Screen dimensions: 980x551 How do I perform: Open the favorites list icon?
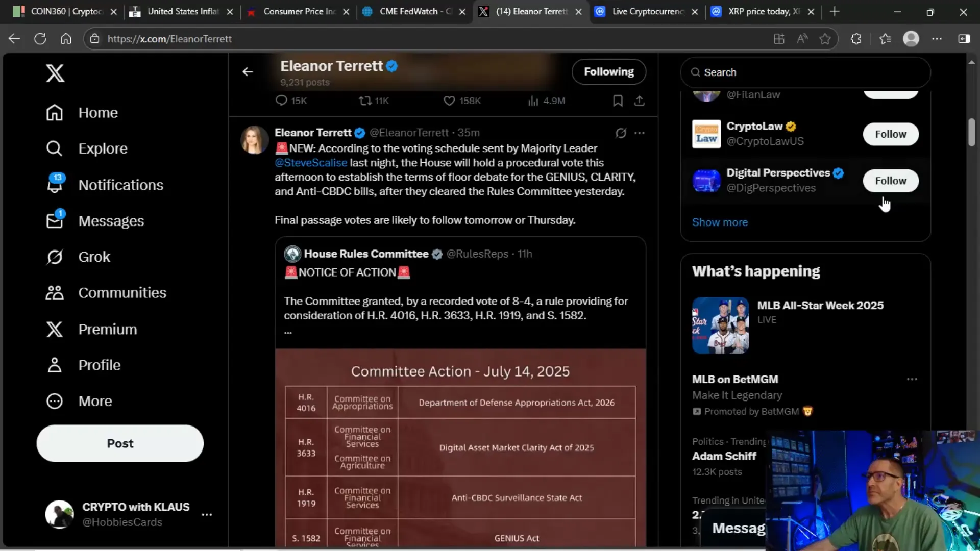tap(885, 39)
